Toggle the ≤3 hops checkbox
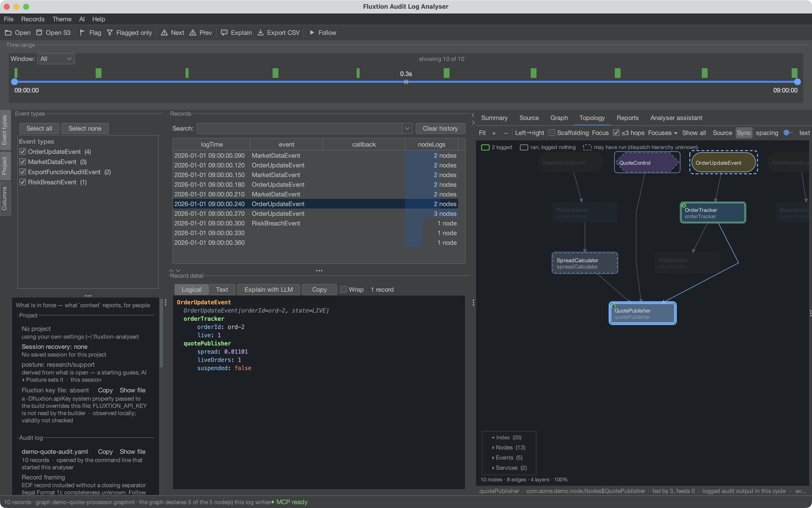The image size is (812, 508). click(x=616, y=133)
